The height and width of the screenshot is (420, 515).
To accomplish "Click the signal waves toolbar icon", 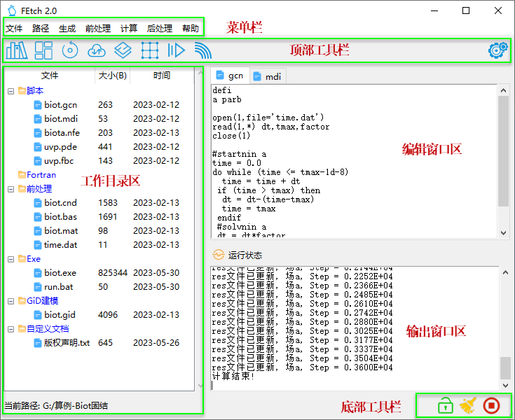I will pos(203,51).
